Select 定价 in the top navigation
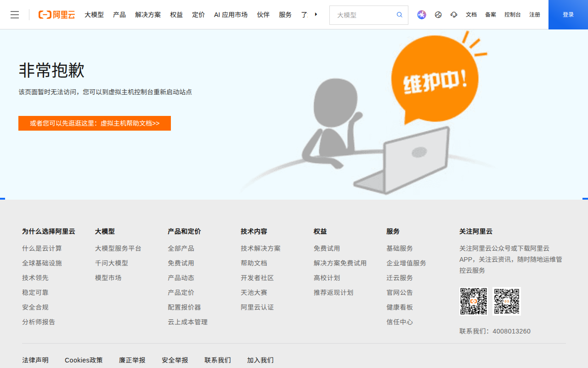This screenshot has width=588, height=368. 198,15
